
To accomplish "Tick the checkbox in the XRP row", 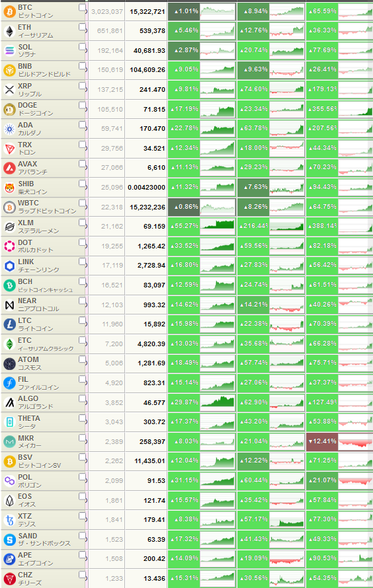I will pos(83,86).
